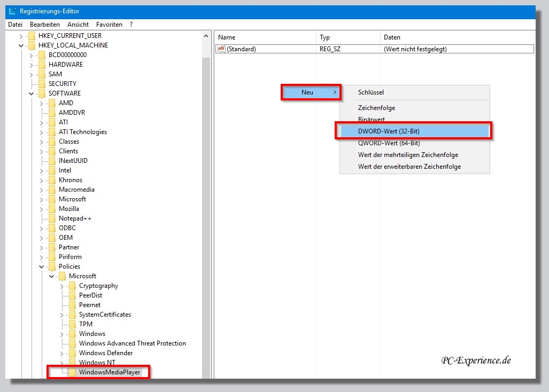
Task: Click the Windows Defender folder icon
Action: point(72,353)
